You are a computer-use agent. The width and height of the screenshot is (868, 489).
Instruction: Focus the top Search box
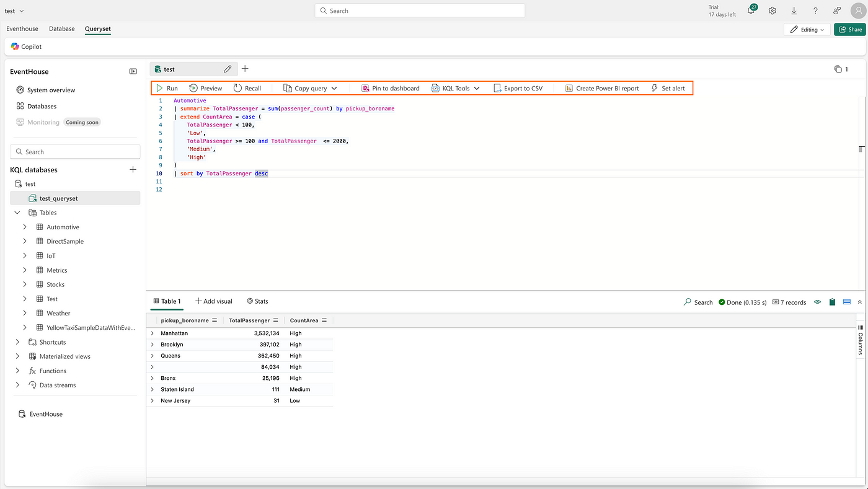click(420, 11)
